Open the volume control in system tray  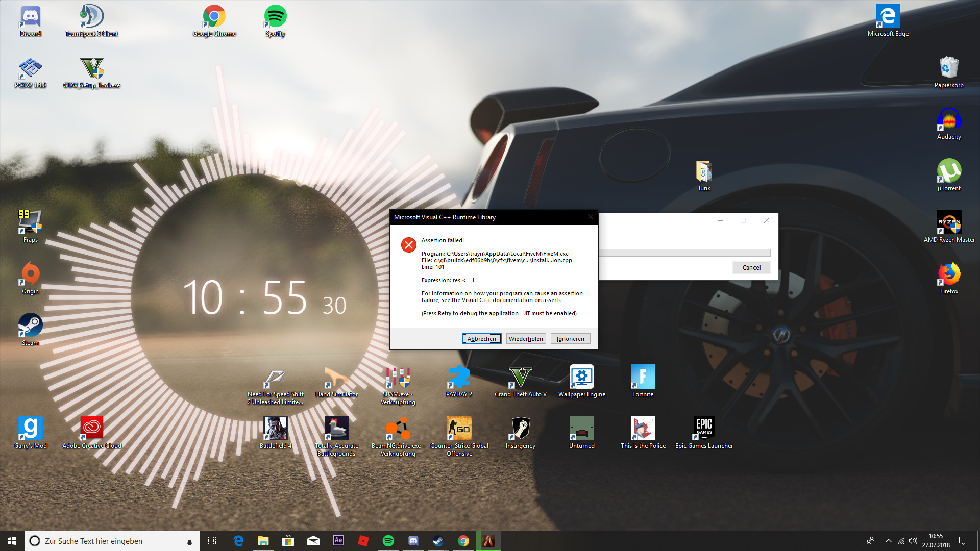click(x=913, y=541)
